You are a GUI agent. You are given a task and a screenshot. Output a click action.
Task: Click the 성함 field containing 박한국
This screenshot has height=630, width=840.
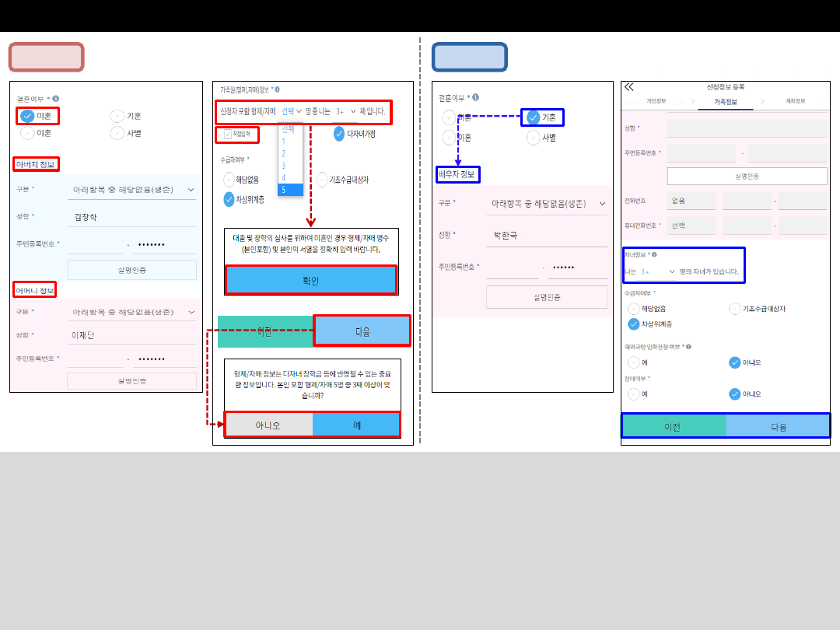point(546,235)
